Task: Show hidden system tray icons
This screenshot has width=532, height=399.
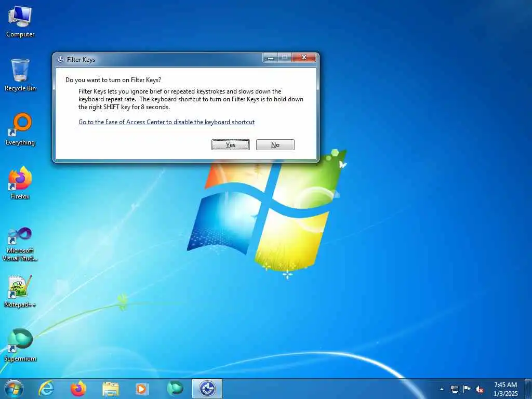Action: point(442,389)
